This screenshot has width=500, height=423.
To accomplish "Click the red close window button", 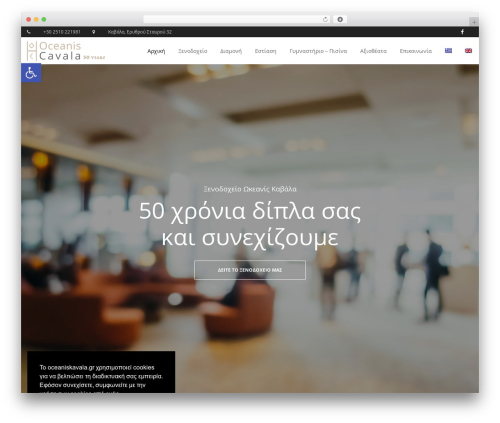I will click(29, 19).
